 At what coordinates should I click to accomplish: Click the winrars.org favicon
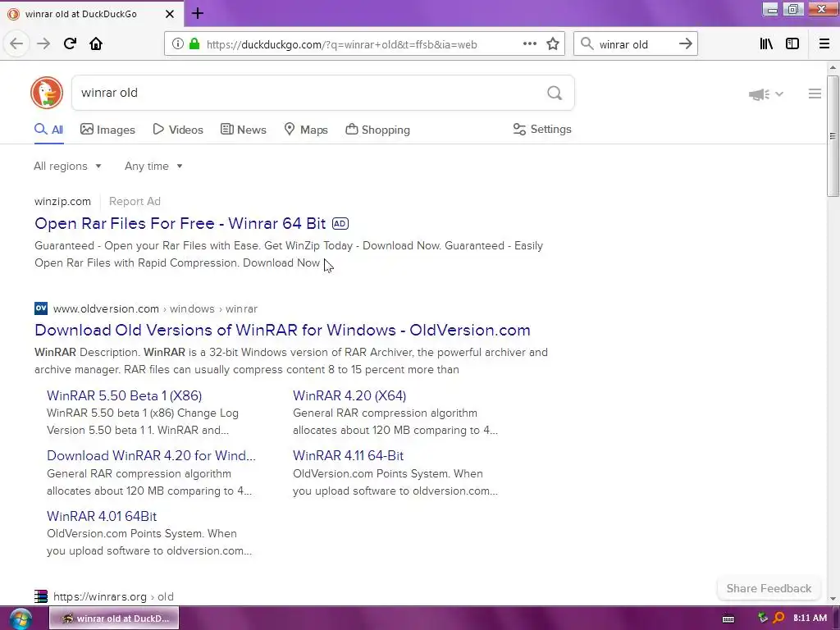pyautogui.click(x=41, y=596)
